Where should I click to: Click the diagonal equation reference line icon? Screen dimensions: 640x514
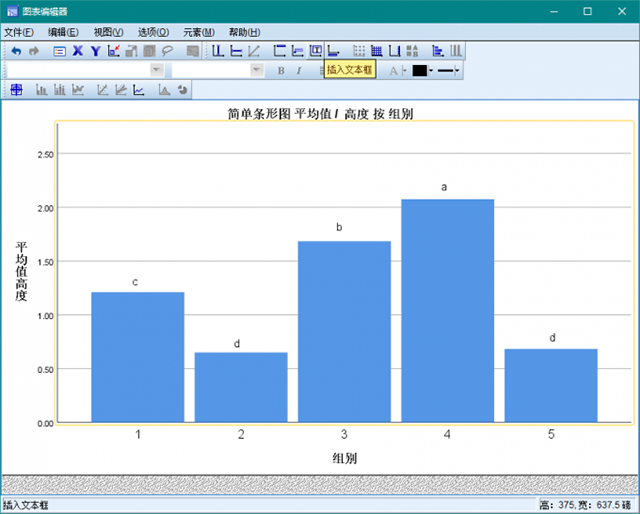click(x=254, y=51)
